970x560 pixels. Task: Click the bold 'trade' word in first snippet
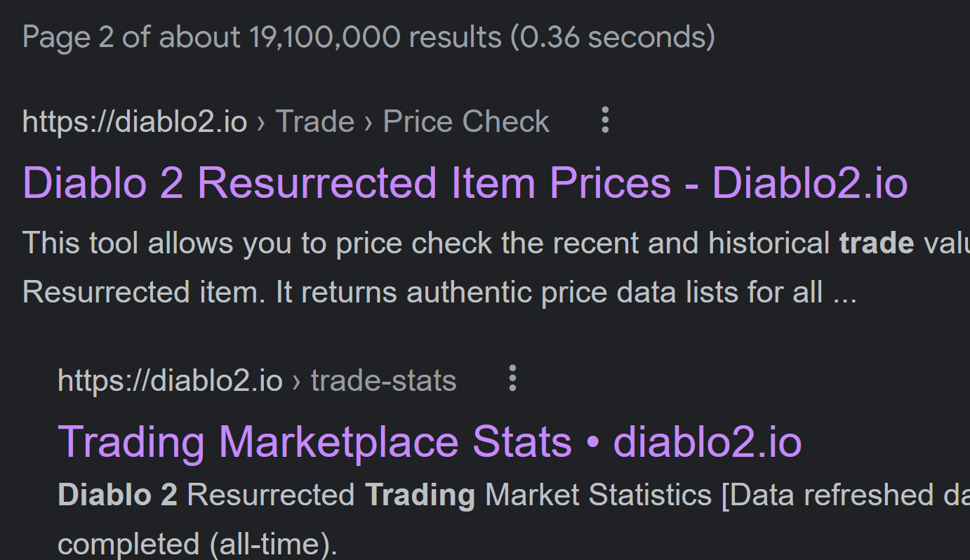point(876,243)
